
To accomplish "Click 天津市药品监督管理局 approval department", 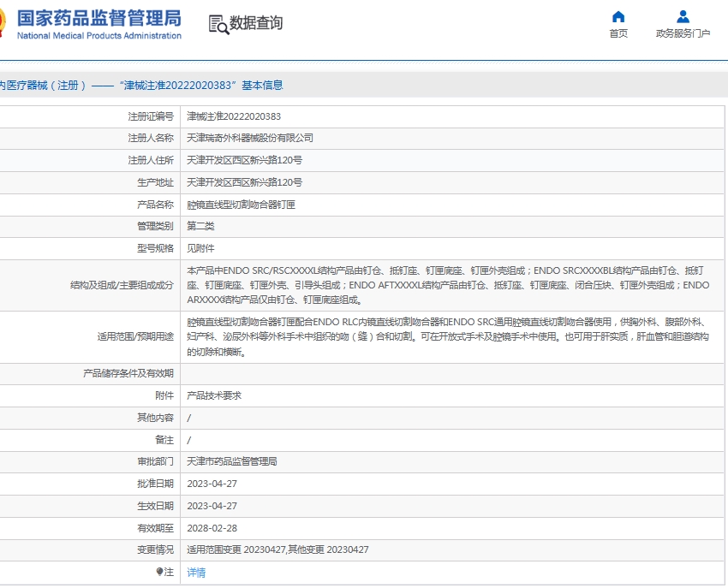I will click(x=232, y=462).
